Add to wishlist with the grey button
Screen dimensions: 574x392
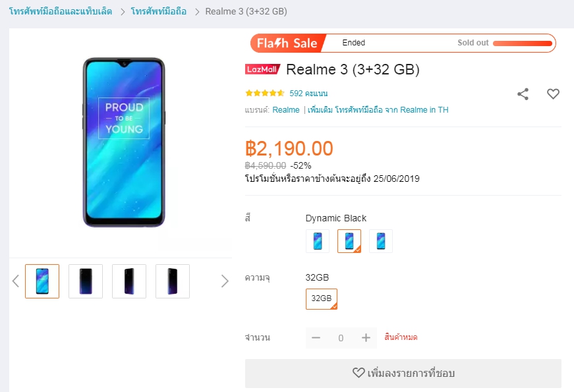click(x=403, y=373)
